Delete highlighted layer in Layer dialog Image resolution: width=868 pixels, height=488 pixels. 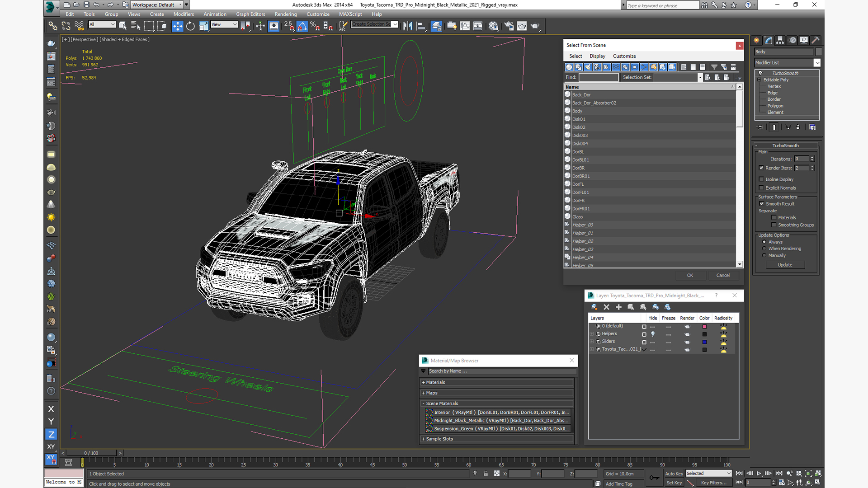(606, 307)
